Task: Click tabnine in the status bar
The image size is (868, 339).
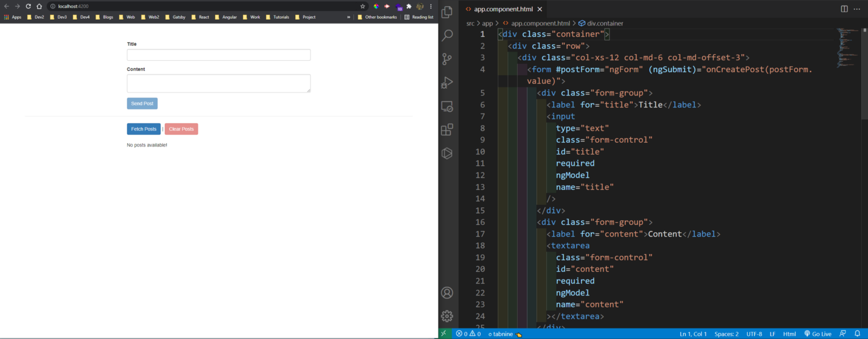Action: pyautogui.click(x=504, y=333)
